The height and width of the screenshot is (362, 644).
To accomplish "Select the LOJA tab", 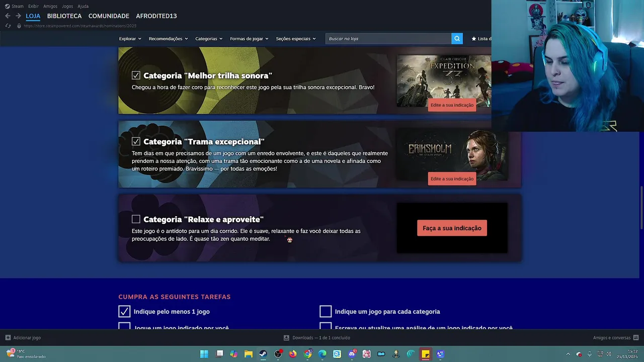I will pyautogui.click(x=33, y=16).
